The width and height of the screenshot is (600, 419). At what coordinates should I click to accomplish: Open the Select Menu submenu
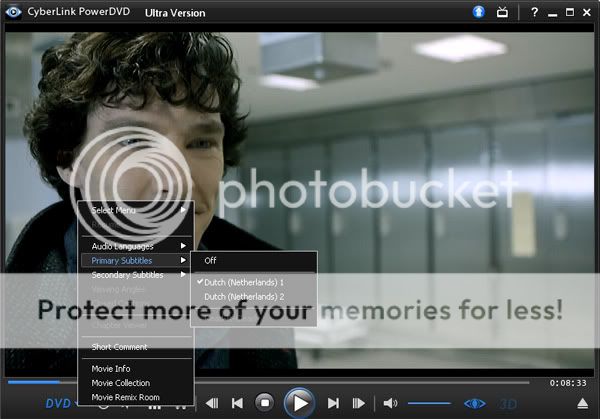[136, 210]
